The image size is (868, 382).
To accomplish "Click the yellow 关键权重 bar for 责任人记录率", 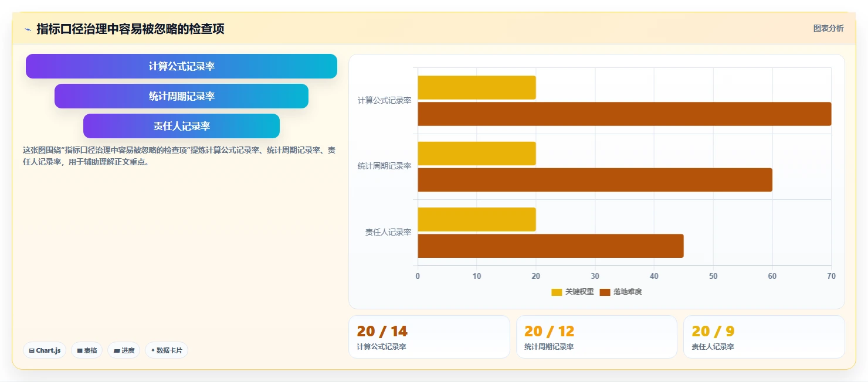I will [477, 219].
